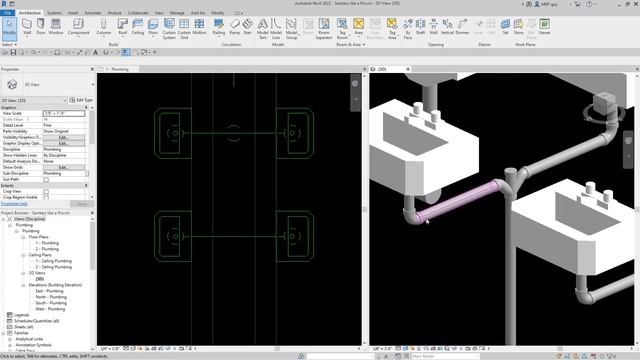Switch to the Systems ribbon tab

pyautogui.click(x=54, y=13)
